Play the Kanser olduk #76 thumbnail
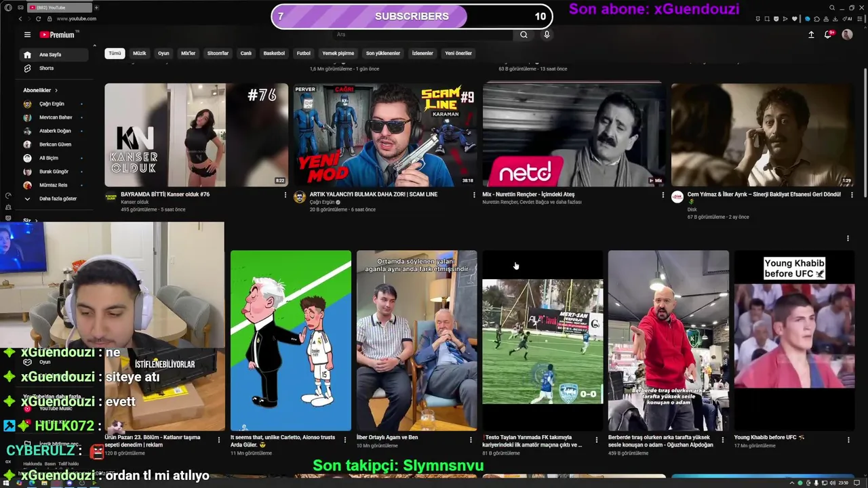This screenshot has width=868, height=488. click(196, 134)
